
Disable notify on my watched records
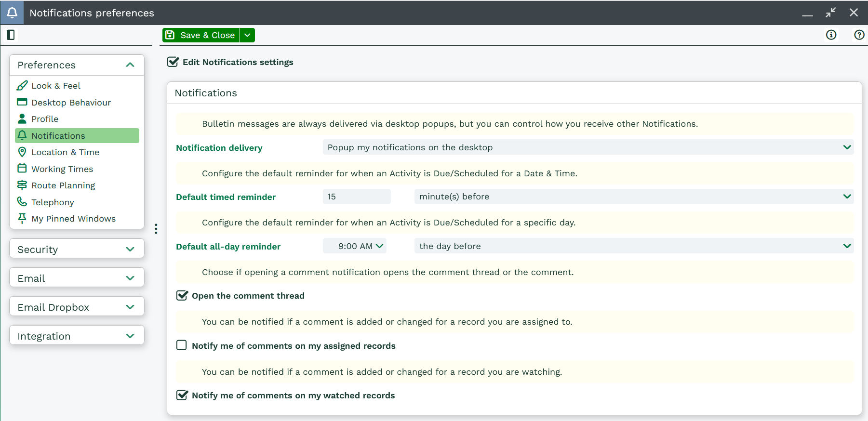(182, 395)
